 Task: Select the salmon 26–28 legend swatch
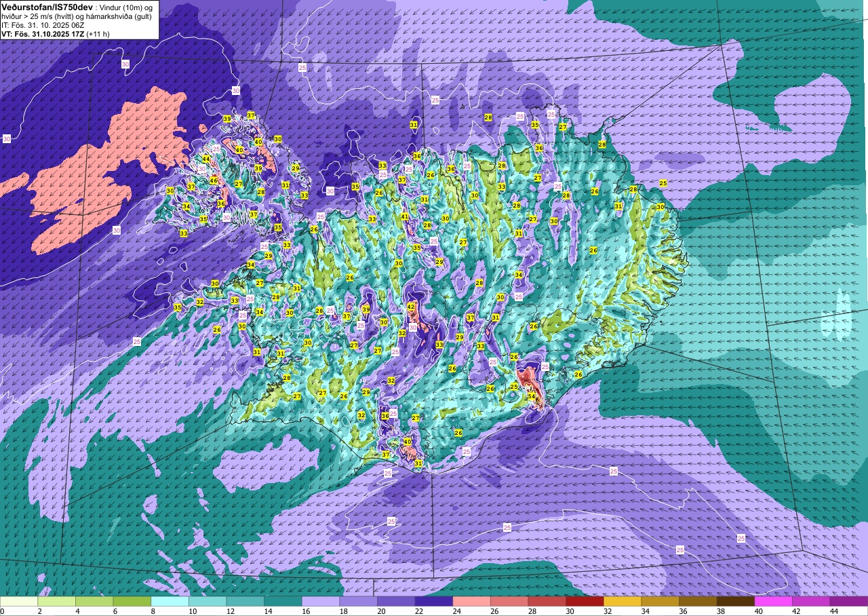(509, 601)
